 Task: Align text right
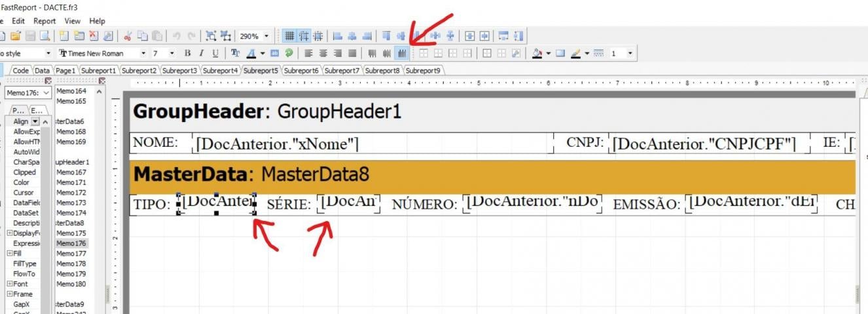pos(338,53)
